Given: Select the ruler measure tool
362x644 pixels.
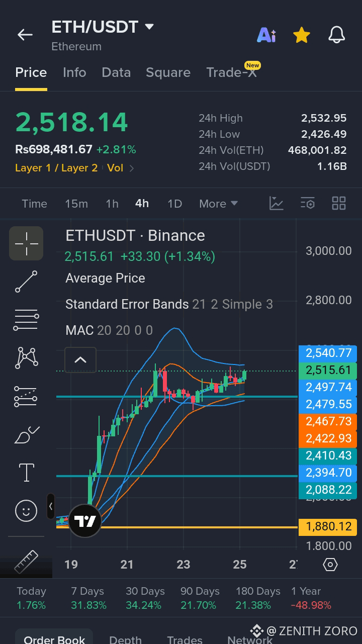Looking at the screenshot, I should [26, 562].
